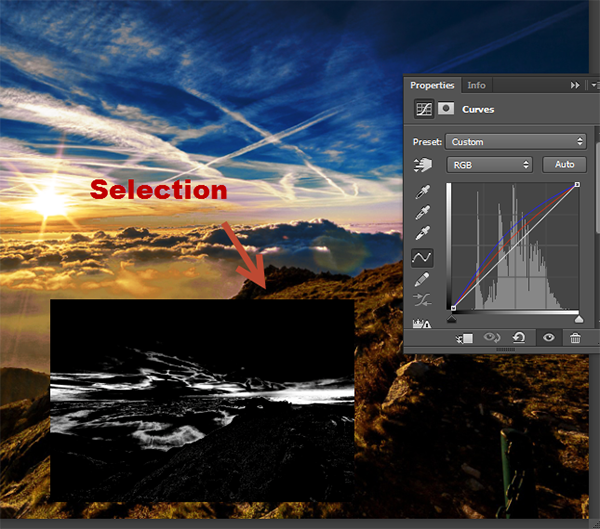Switch to the Info tab
This screenshot has width=600, height=529.
click(x=477, y=86)
